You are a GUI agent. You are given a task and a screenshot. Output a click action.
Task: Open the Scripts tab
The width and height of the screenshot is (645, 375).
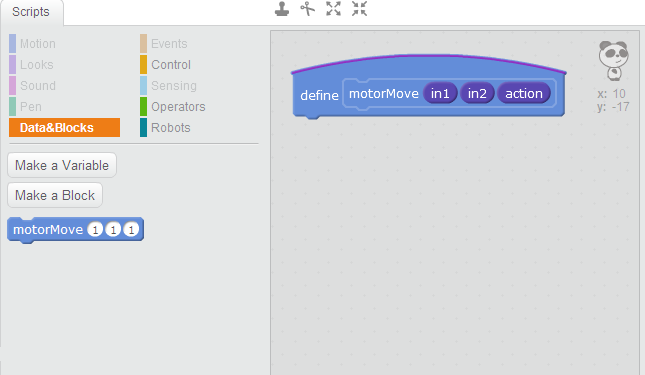(x=31, y=12)
